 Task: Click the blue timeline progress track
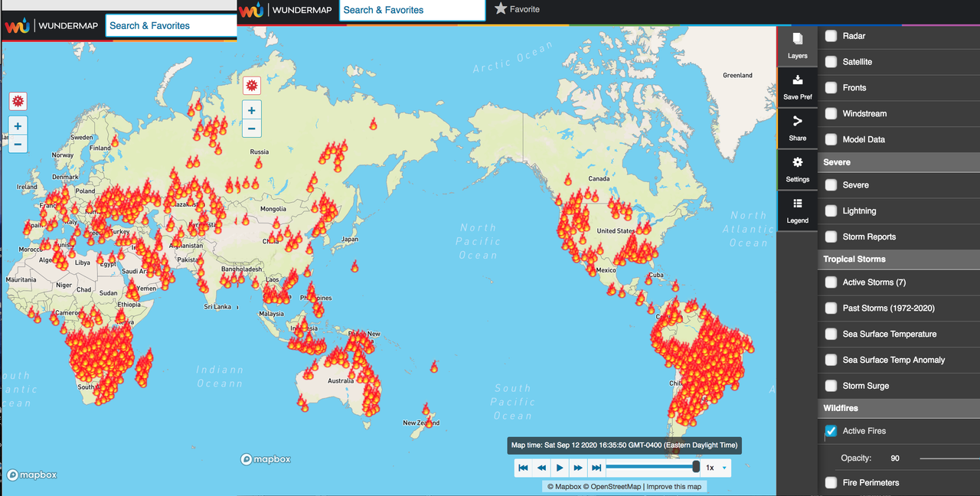coord(649,467)
